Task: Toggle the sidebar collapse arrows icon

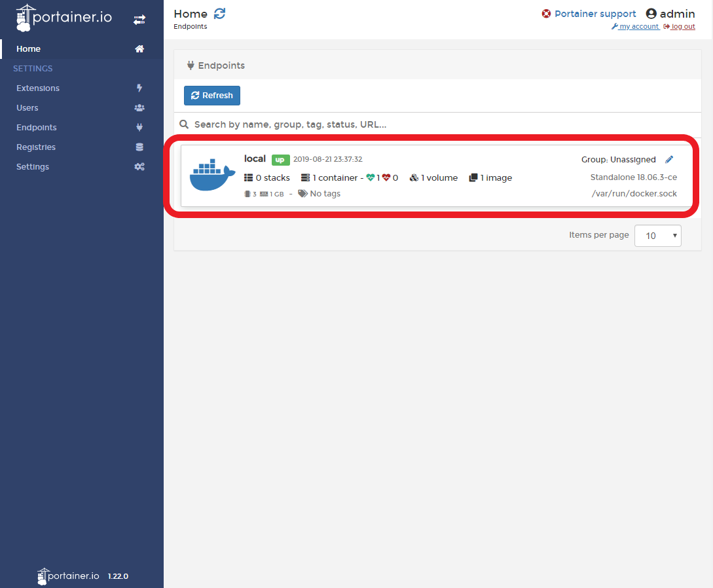Action: point(139,20)
